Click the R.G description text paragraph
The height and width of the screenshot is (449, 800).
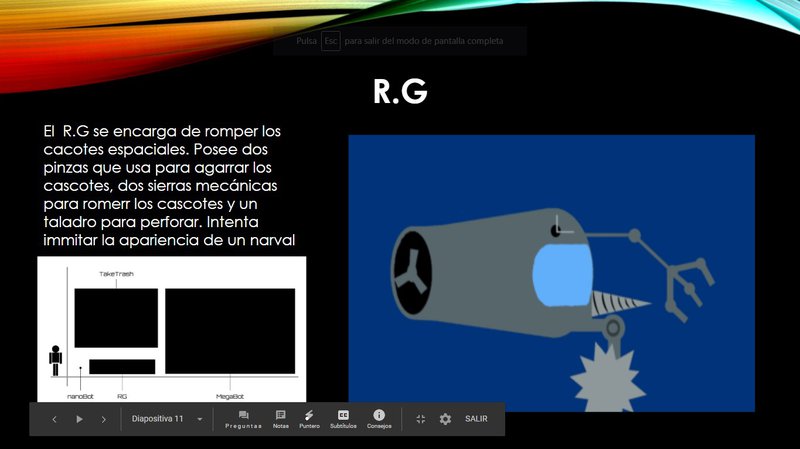tap(170, 185)
